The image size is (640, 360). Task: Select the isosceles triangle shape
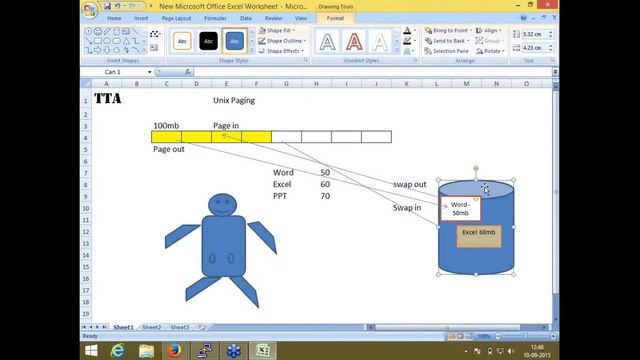[126, 41]
